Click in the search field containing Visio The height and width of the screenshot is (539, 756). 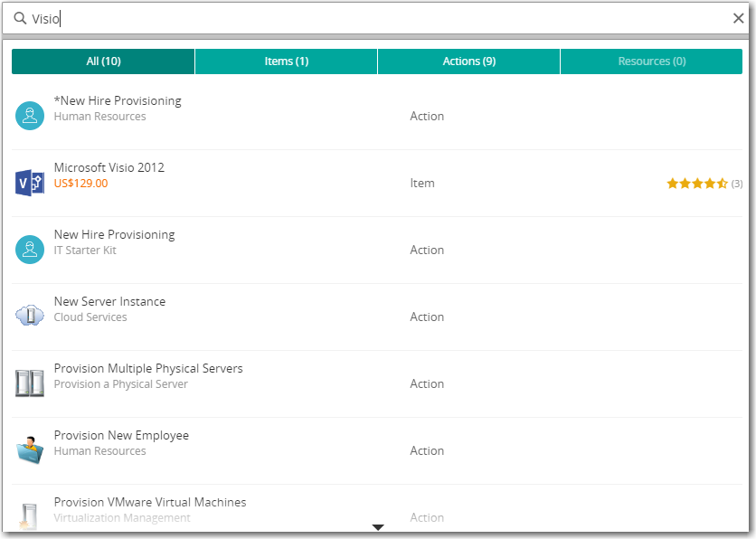[362, 18]
